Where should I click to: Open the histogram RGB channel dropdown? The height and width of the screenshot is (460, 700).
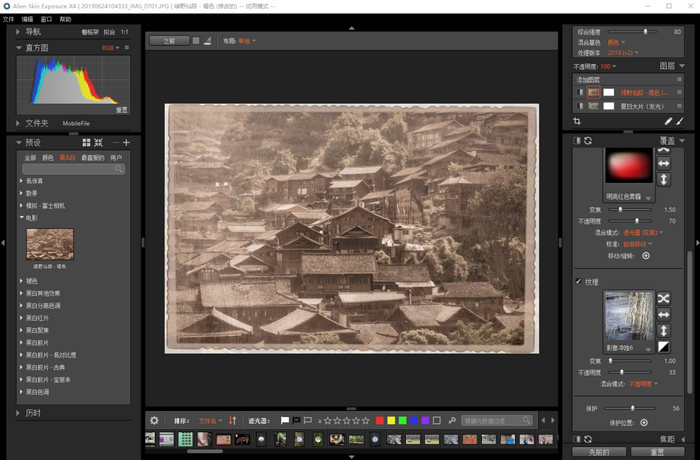(109, 47)
